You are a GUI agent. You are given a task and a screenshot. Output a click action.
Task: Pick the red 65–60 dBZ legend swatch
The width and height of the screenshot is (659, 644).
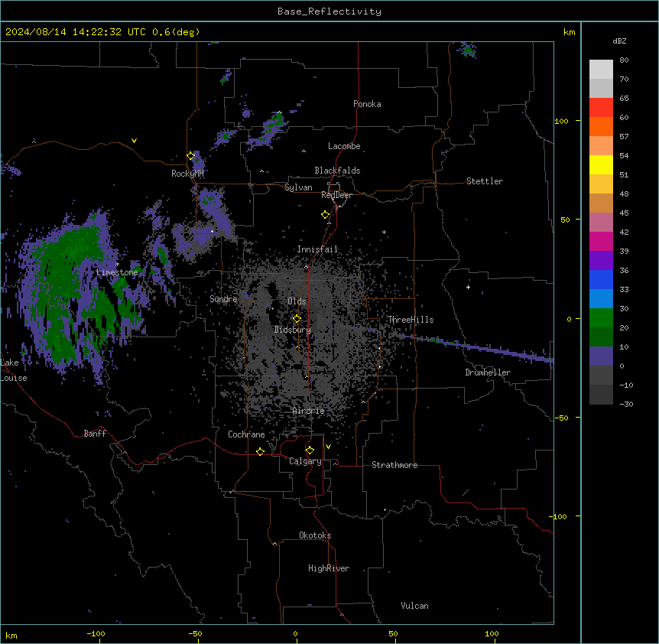pos(601,107)
